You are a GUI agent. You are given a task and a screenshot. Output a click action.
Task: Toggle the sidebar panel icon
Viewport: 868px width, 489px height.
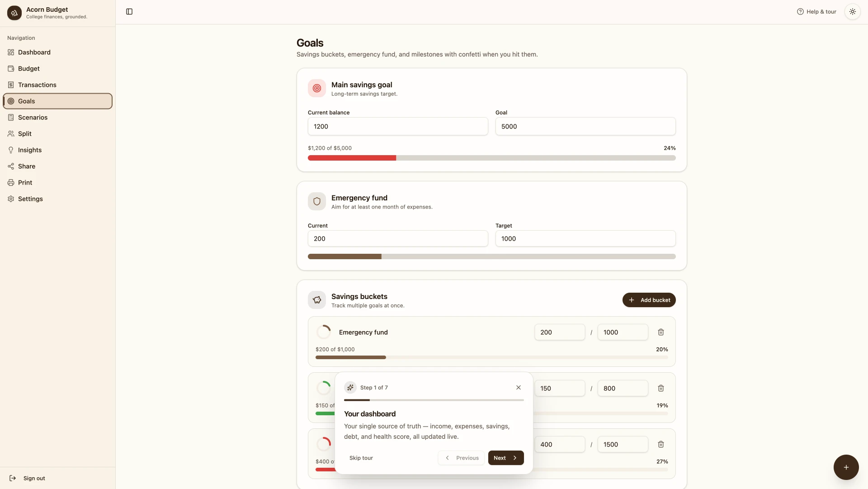coord(129,12)
